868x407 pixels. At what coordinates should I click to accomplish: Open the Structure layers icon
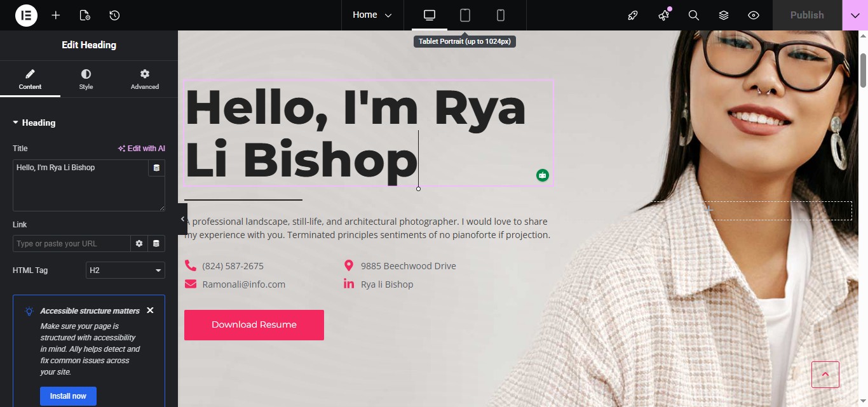(724, 15)
